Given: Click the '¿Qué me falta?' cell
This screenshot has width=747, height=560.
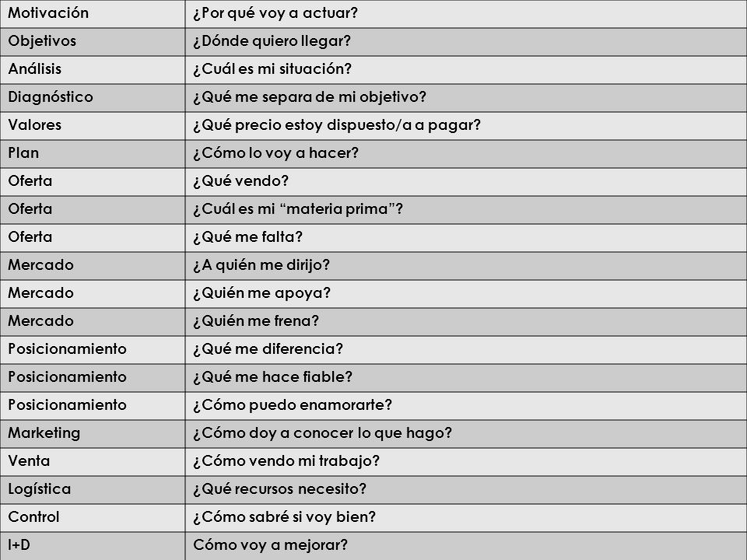Looking at the screenshot, I should (466, 238).
